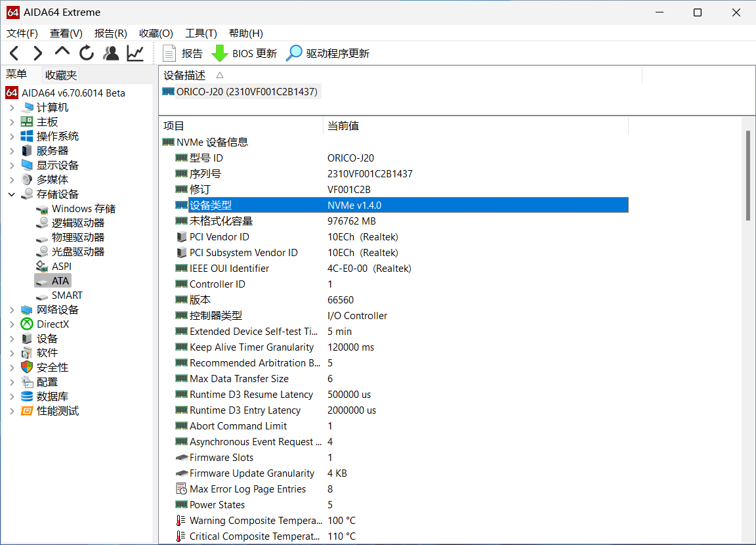Generate a report with the 报告 button

click(x=182, y=54)
